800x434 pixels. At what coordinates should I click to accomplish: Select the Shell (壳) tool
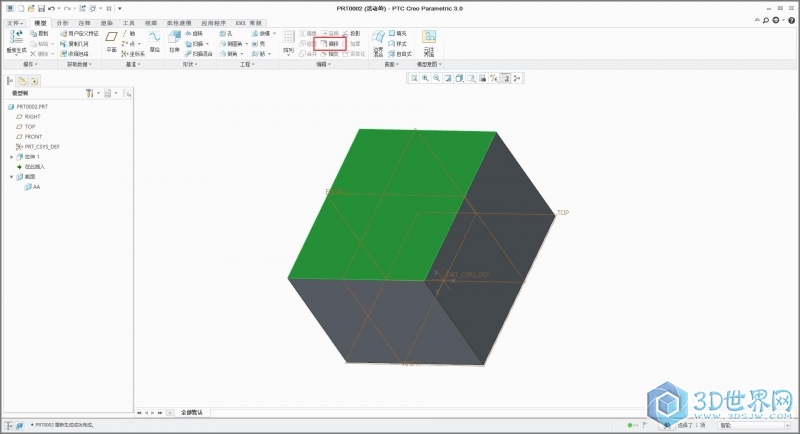pos(259,44)
